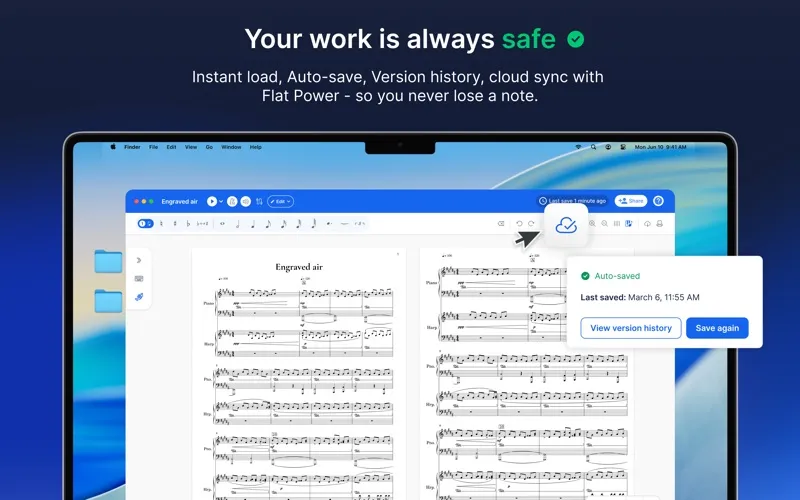Click the undo arrow icon
The width and height of the screenshot is (800, 500).
coord(519,223)
